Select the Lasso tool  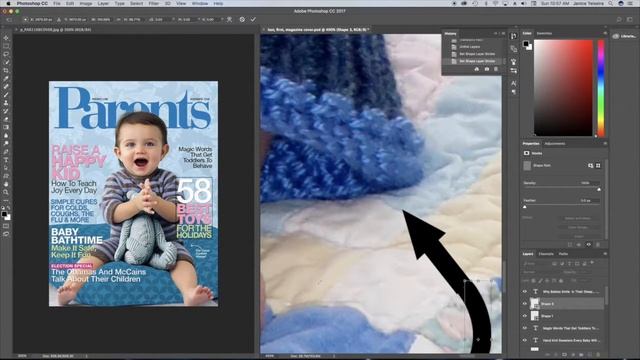6,54
